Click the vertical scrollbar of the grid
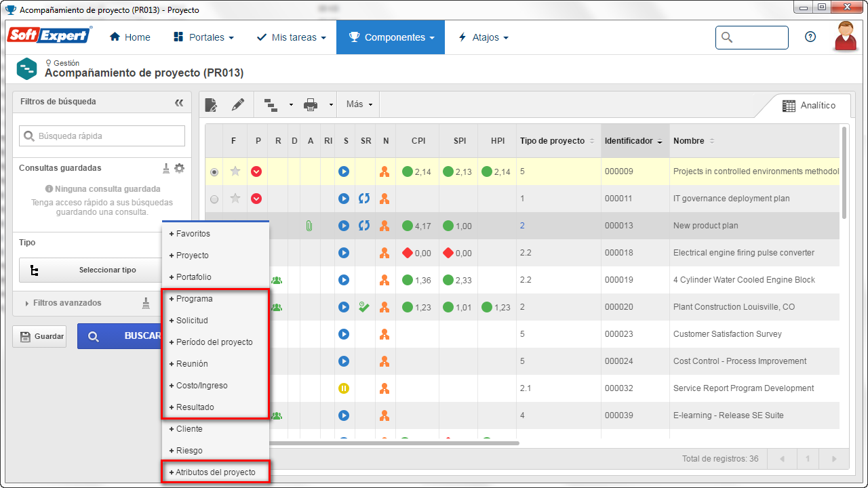The width and height of the screenshot is (868, 488). (844, 173)
